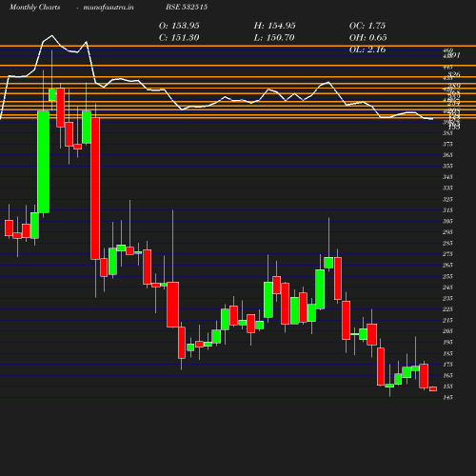Select the high value "H: 154.95"
Screen dimensions: 476x476
click(x=274, y=26)
